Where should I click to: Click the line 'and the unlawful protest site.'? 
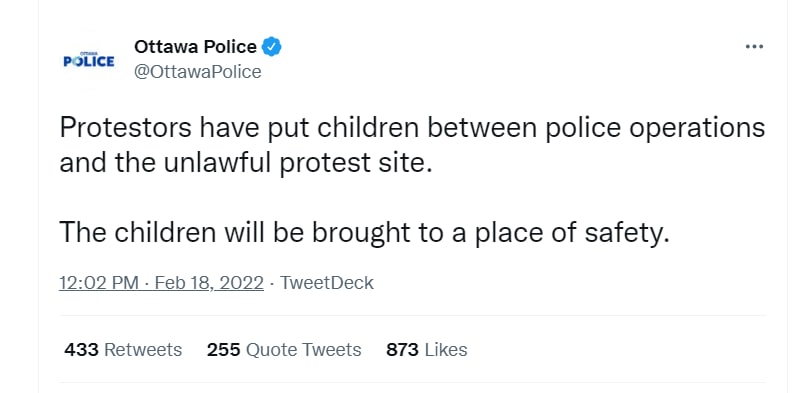[x=246, y=163]
